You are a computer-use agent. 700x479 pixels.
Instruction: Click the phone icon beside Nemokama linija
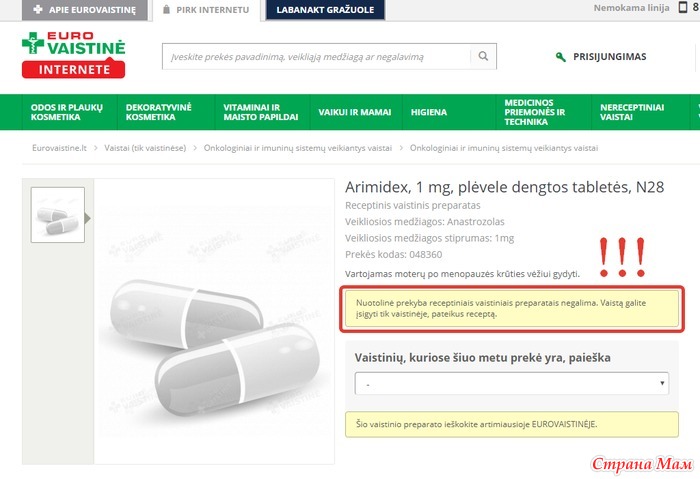coord(683,7)
